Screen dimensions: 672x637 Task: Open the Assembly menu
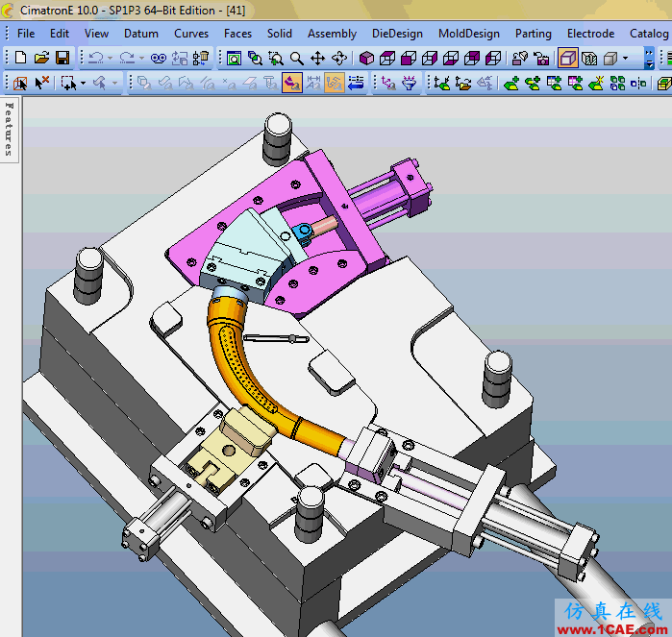click(x=332, y=34)
